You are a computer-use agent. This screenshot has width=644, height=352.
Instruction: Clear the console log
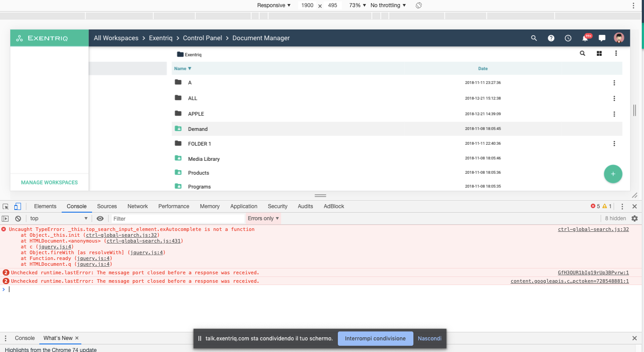pos(18,218)
